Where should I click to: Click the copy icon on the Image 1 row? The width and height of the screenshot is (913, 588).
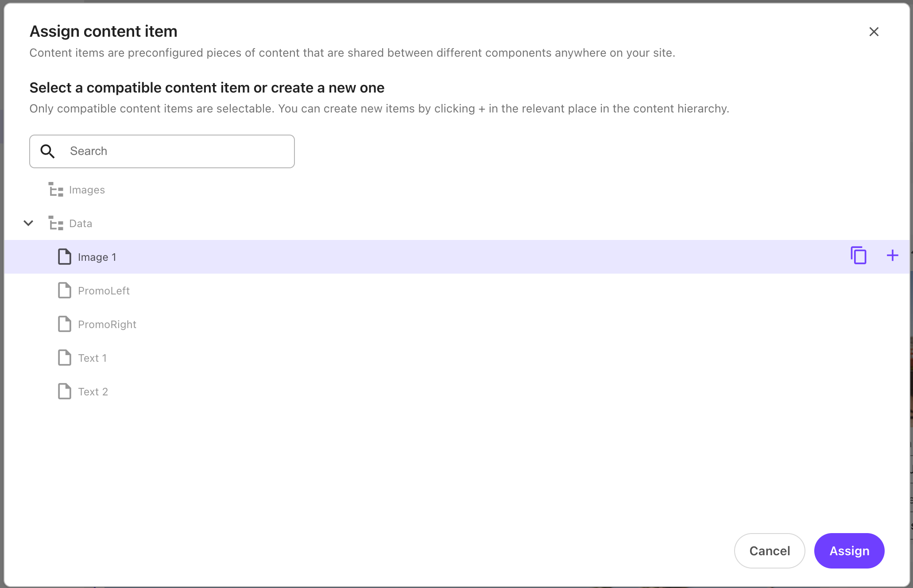point(858,255)
